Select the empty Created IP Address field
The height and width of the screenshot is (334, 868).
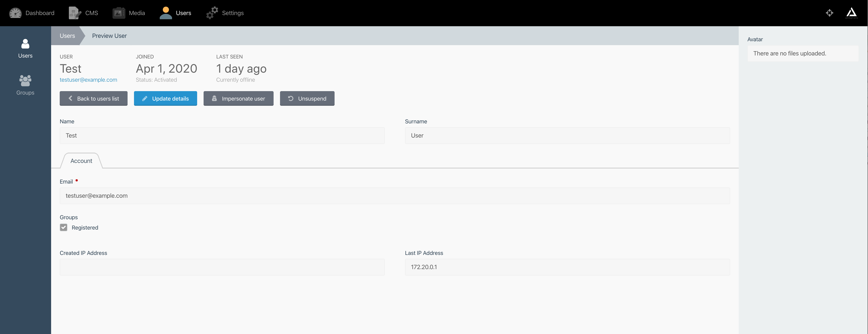[x=222, y=267]
